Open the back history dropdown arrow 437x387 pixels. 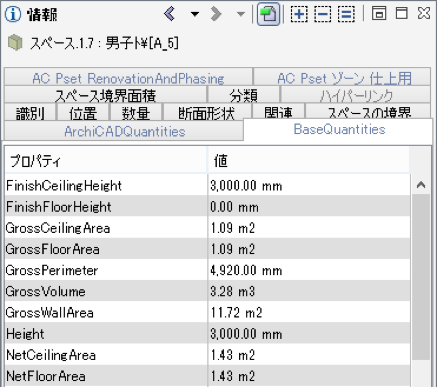195,14
